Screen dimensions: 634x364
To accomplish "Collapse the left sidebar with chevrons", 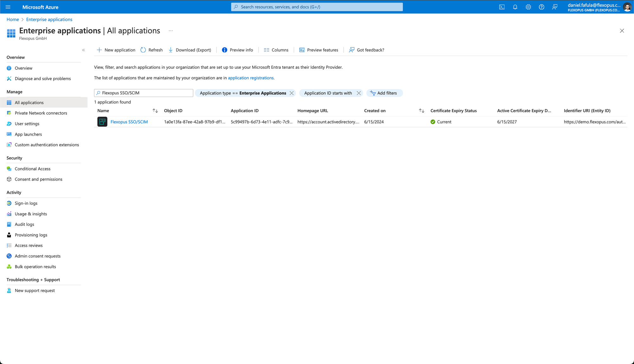I will pyautogui.click(x=83, y=50).
